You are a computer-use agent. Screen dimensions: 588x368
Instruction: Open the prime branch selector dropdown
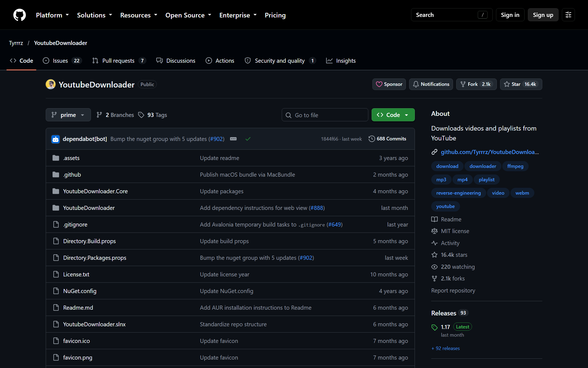tap(68, 115)
